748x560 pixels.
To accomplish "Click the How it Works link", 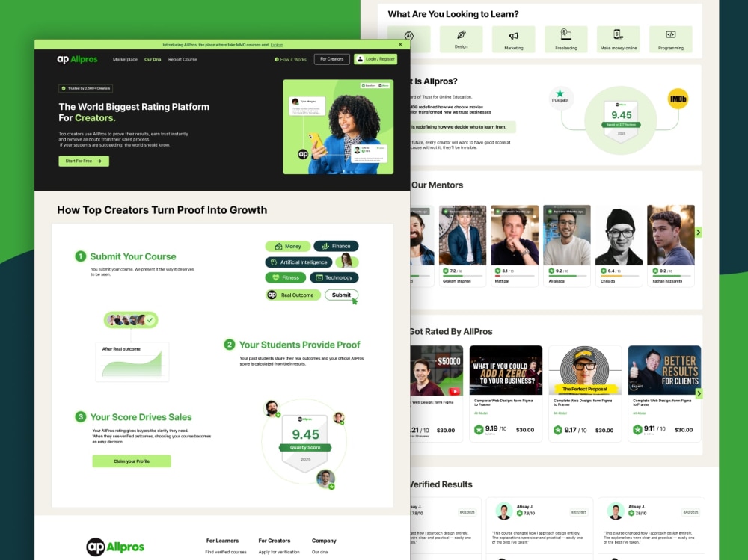I will pyautogui.click(x=290, y=60).
